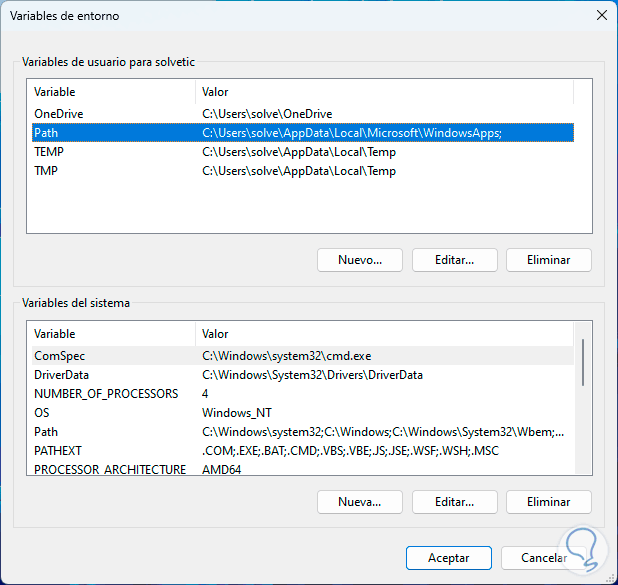Click Nueva... for system variables
The image size is (618, 585).
tap(360, 502)
